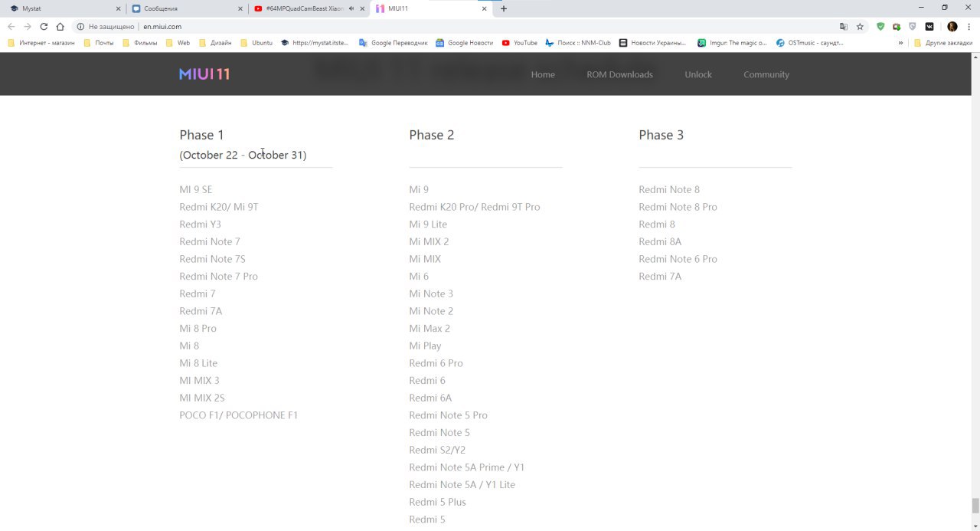Open Chrome three-dot menu
The width and height of the screenshot is (980, 531).
969,26
